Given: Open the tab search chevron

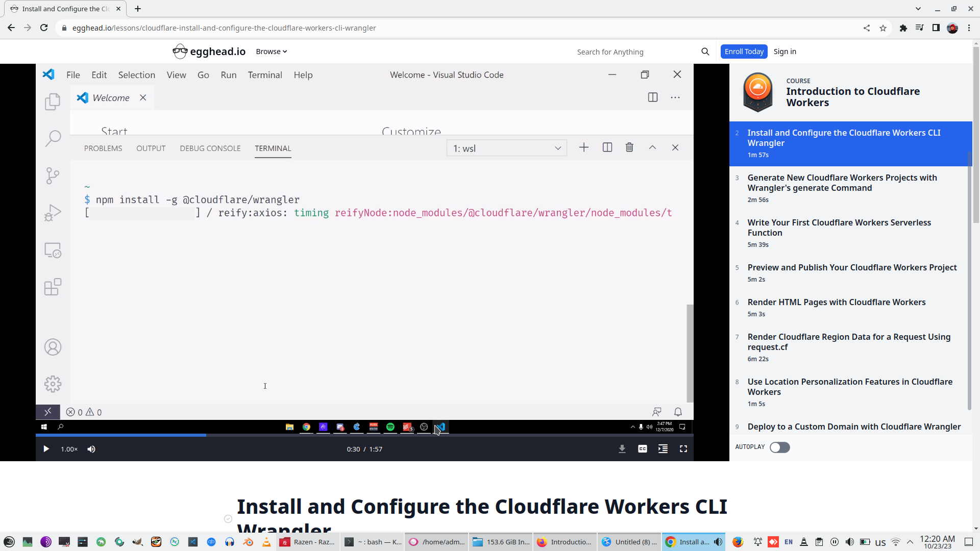Looking at the screenshot, I should coord(918,9).
